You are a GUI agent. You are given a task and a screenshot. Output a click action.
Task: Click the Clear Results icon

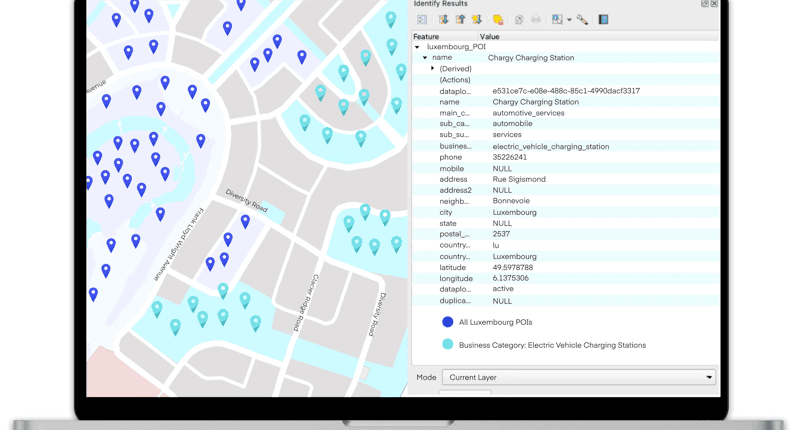pyautogui.click(x=498, y=19)
